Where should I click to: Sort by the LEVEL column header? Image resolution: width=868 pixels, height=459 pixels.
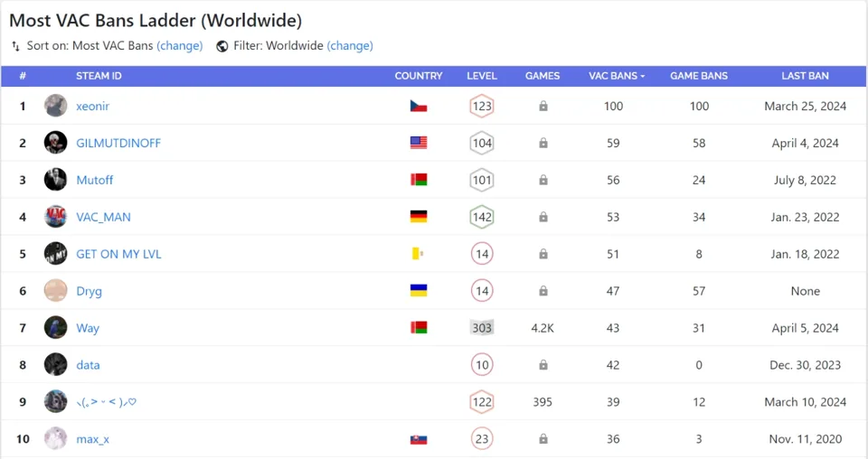click(482, 76)
